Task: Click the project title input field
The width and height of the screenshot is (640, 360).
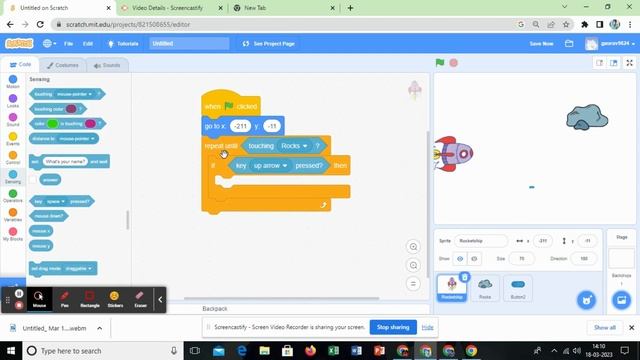Action: pos(189,43)
